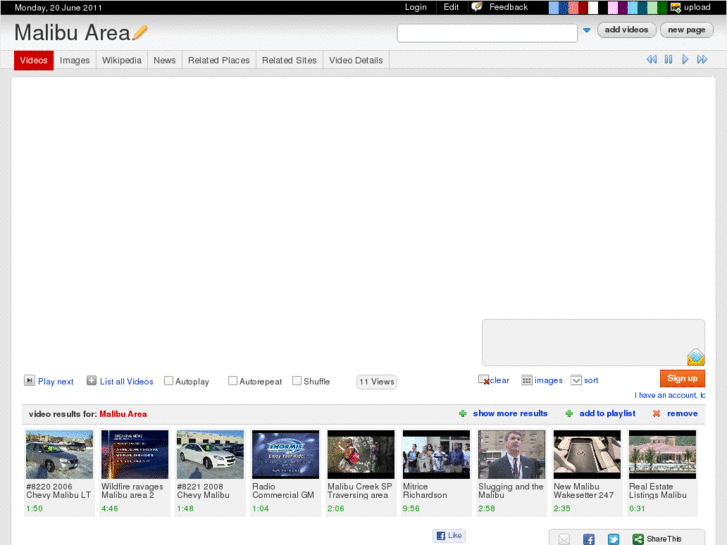Click the rewind playback icon

pyautogui.click(x=651, y=60)
